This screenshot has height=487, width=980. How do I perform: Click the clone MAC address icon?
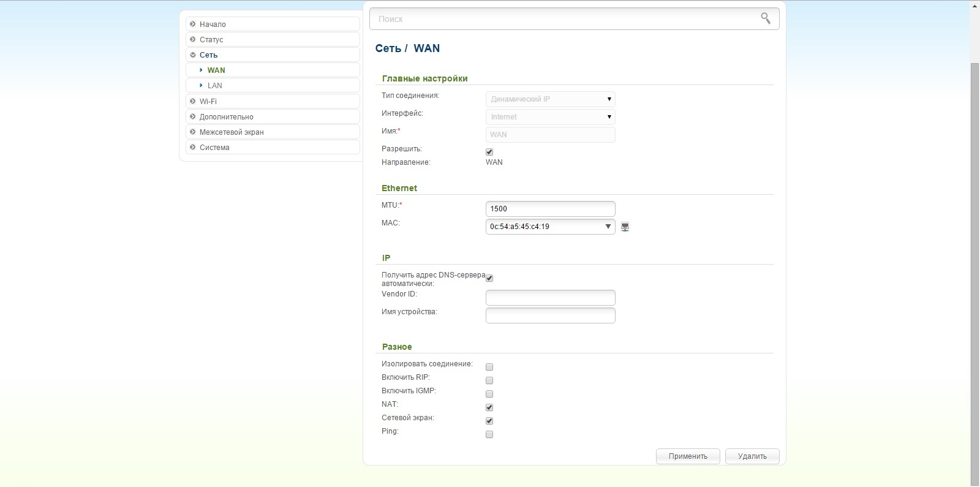point(625,227)
